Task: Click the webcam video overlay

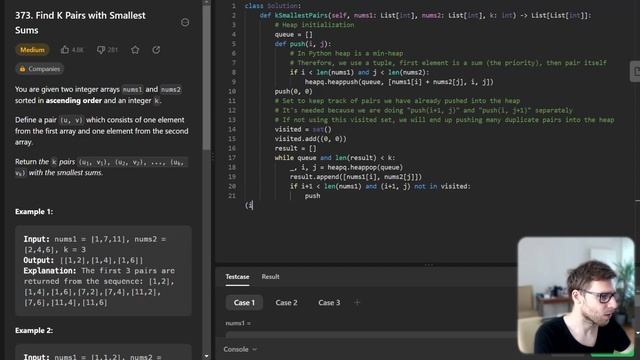Action: point(576,295)
